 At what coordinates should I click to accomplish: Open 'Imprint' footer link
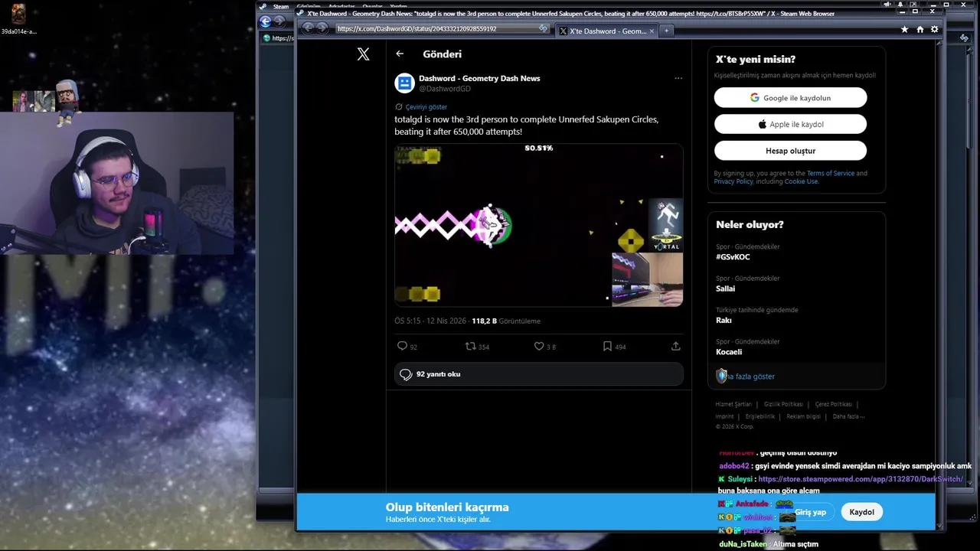pos(724,416)
